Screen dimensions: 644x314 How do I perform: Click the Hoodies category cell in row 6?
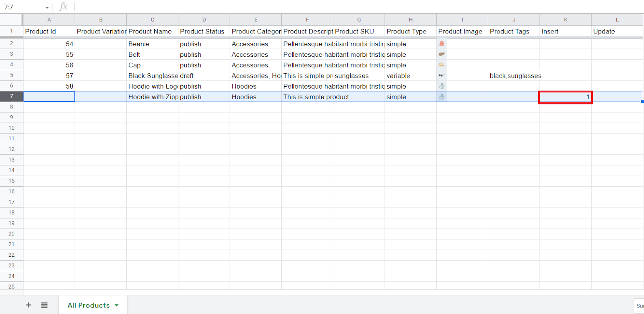tap(256, 86)
